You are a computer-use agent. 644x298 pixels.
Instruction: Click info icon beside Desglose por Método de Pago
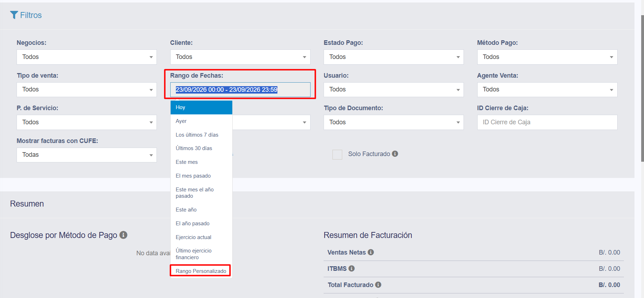tap(123, 235)
